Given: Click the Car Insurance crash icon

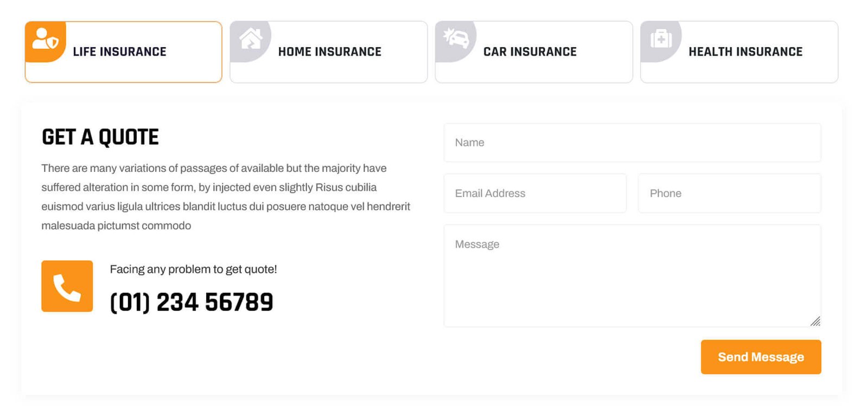Looking at the screenshot, I should 456,39.
